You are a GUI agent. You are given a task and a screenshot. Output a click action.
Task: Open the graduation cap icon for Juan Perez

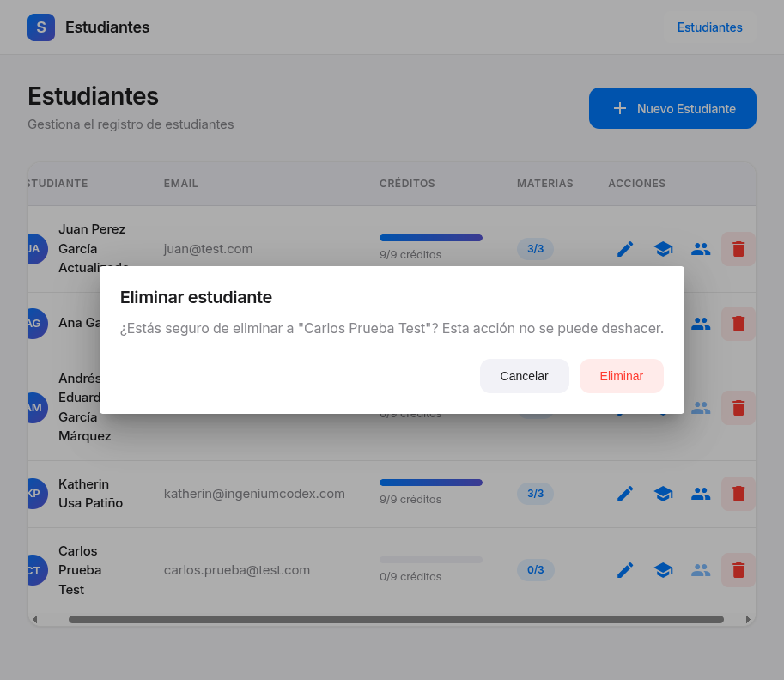(x=663, y=249)
